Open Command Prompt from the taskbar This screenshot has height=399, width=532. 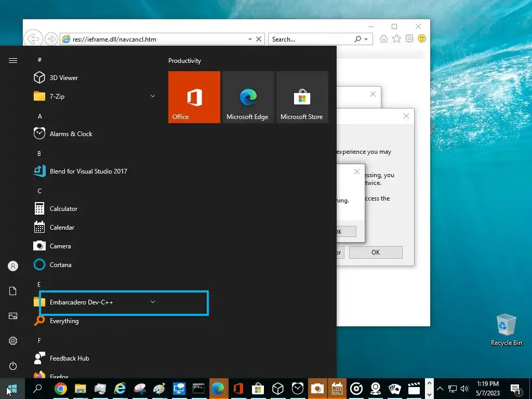pyautogui.click(x=198, y=389)
